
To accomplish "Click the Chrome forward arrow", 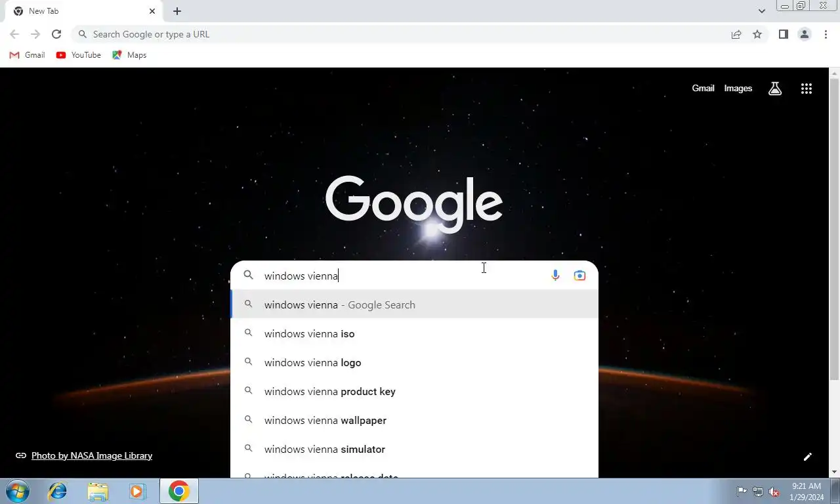I will (x=35, y=34).
